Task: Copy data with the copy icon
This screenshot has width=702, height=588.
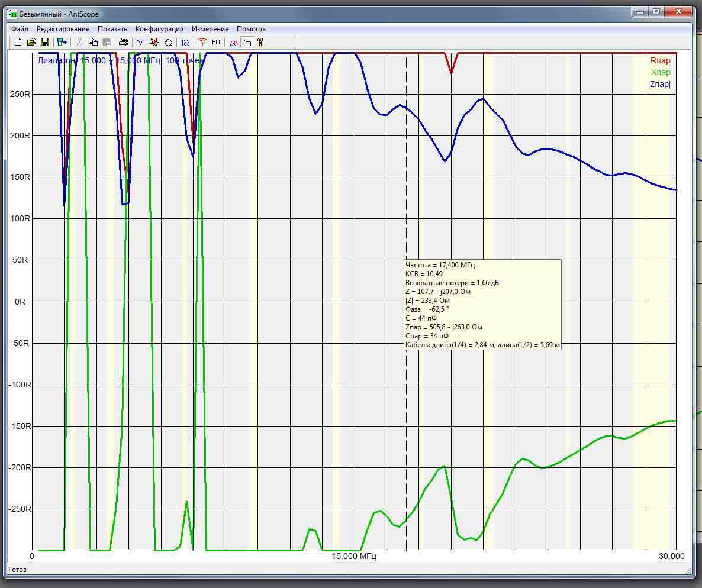Action: [x=93, y=42]
